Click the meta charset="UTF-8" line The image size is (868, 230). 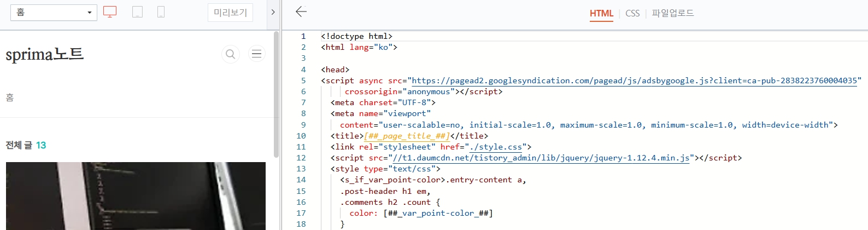pos(383,102)
